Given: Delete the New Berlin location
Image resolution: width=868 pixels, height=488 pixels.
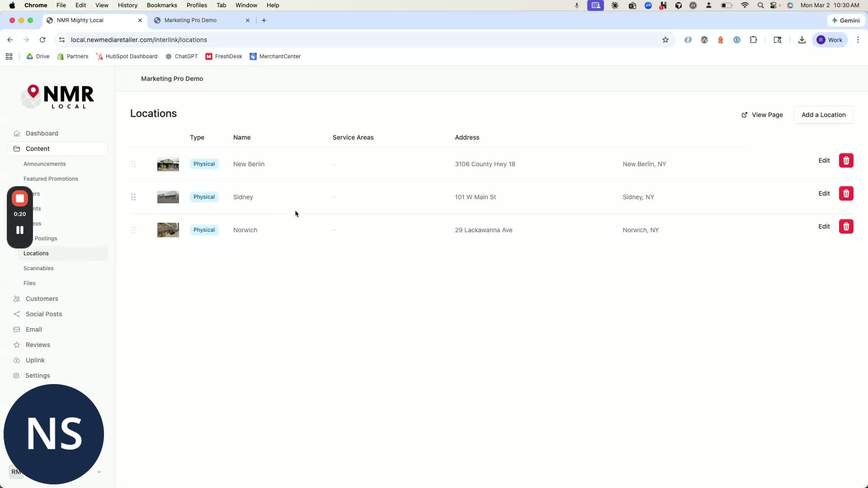Looking at the screenshot, I should point(846,160).
